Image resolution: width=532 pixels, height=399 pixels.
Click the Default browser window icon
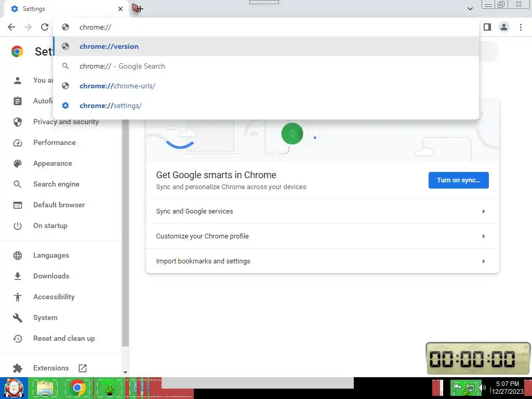(x=17, y=205)
